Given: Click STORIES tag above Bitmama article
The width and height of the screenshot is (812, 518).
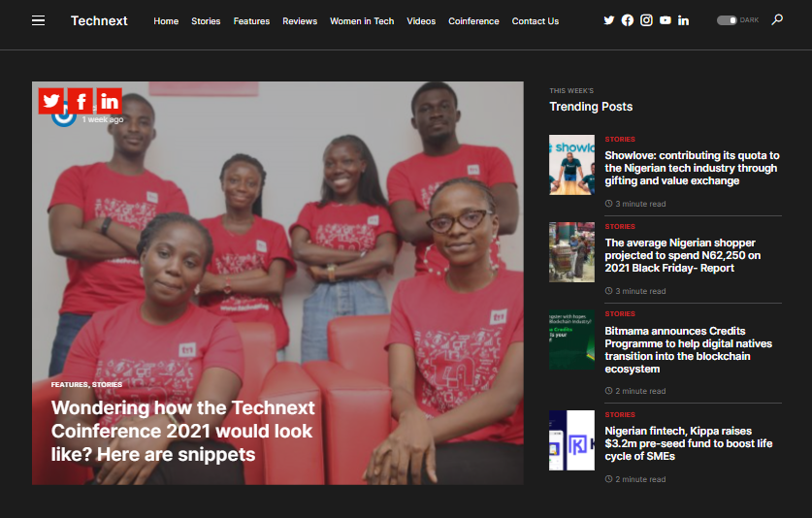Looking at the screenshot, I should pyautogui.click(x=620, y=314).
